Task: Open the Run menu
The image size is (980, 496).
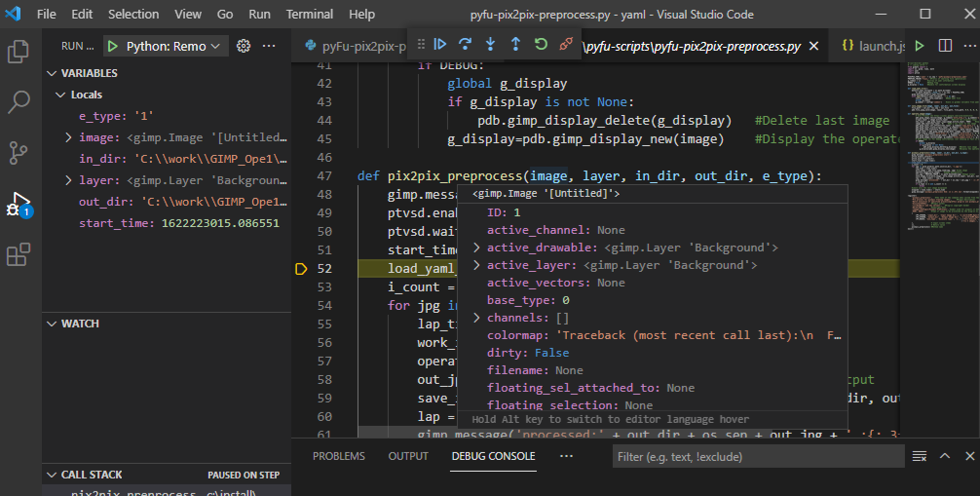Action: coord(259,14)
